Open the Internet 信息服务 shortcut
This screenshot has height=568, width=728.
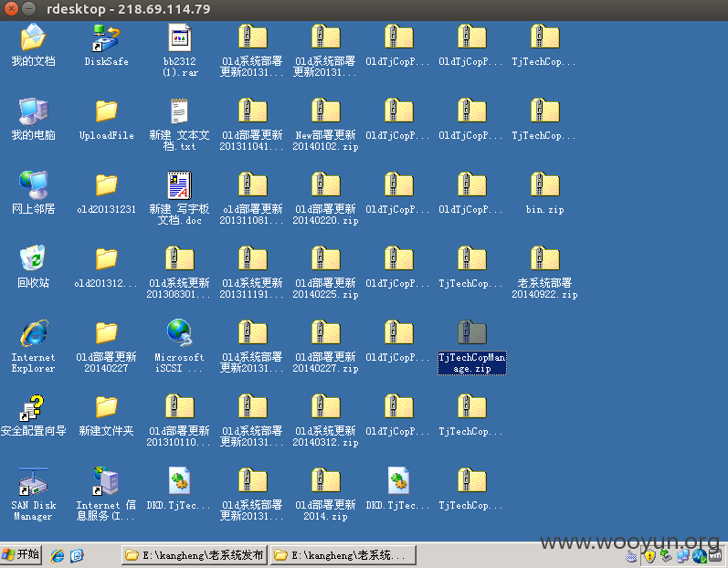106,494
